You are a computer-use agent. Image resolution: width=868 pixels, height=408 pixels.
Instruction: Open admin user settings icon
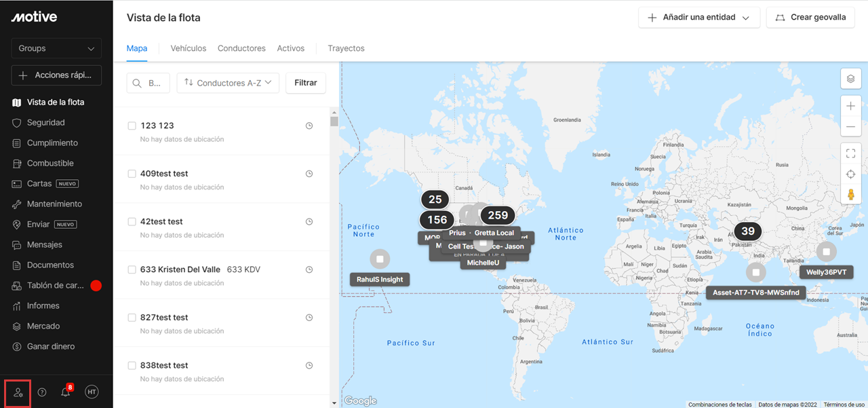18,392
